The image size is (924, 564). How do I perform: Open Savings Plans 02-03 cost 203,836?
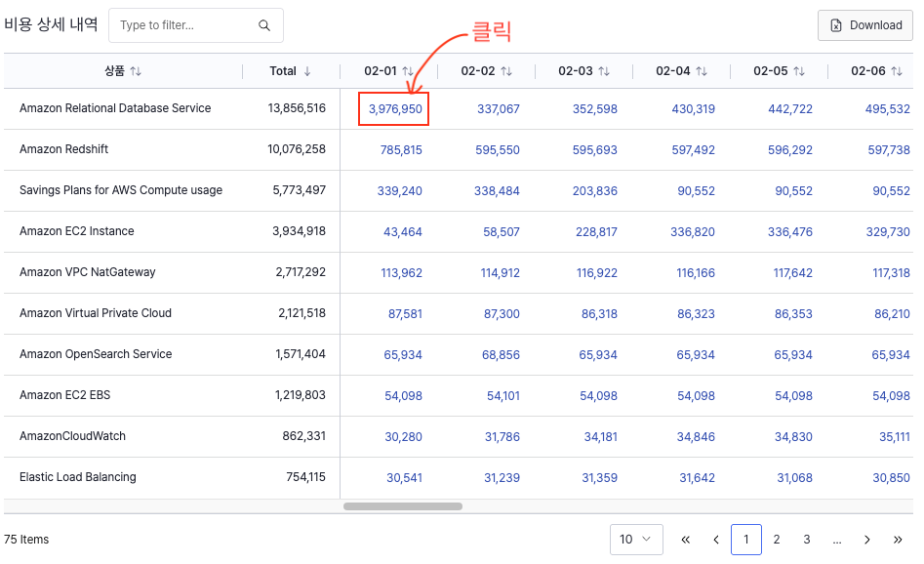point(595,191)
